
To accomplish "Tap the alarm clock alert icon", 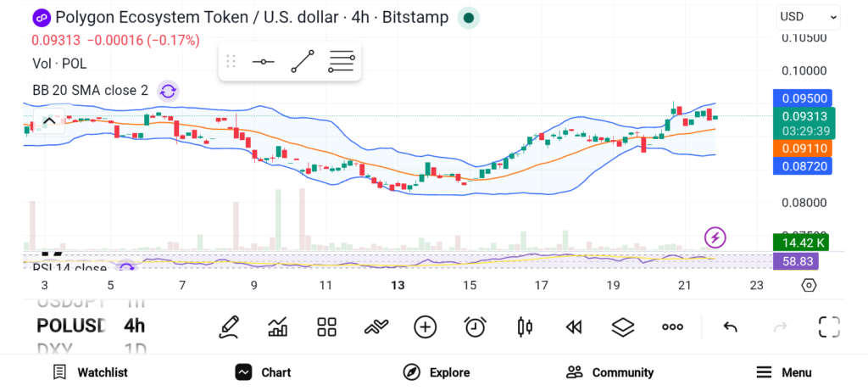I will pos(475,327).
